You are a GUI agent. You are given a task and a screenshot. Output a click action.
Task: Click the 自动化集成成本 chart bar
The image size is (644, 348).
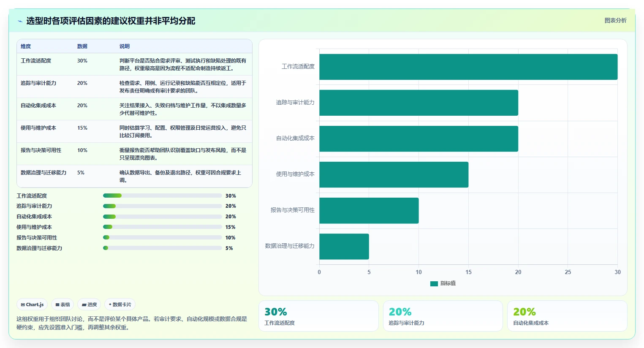tap(418, 139)
